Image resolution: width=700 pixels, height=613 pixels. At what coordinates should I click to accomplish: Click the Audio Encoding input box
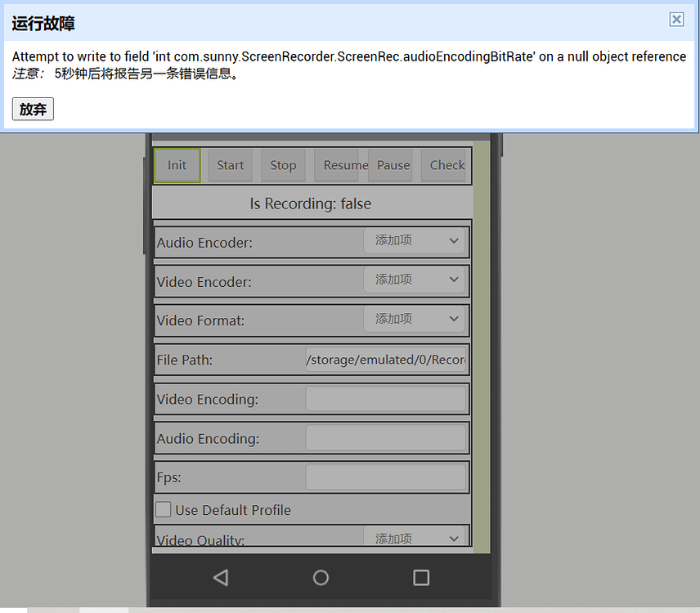click(x=386, y=437)
